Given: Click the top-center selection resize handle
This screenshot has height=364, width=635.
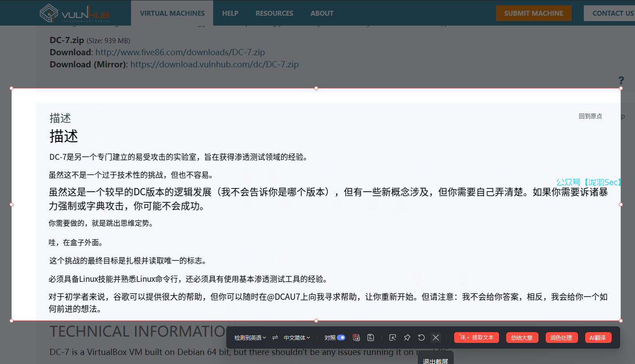Looking at the screenshot, I should (316, 88).
